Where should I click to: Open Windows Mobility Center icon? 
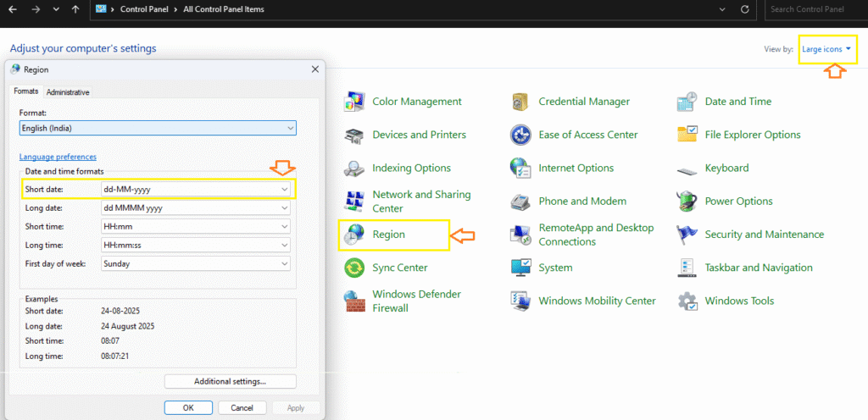tap(520, 301)
